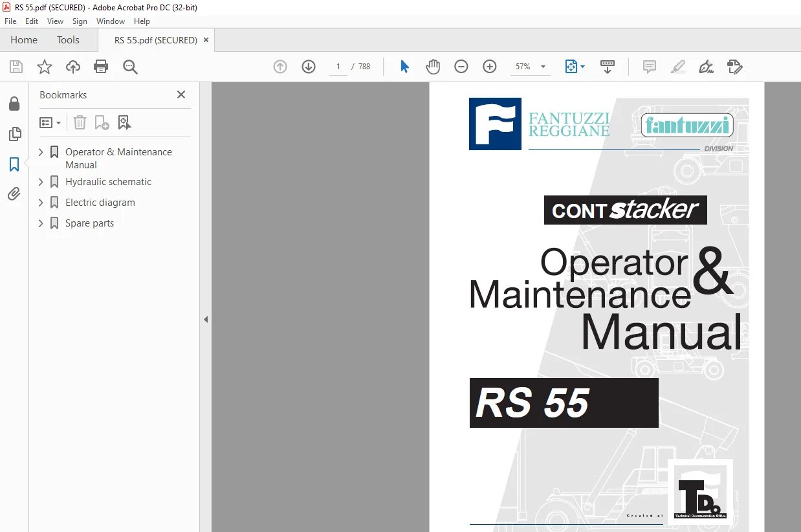
Task: Click the scrolling mode keyboard icon
Action: coord(608,67)
